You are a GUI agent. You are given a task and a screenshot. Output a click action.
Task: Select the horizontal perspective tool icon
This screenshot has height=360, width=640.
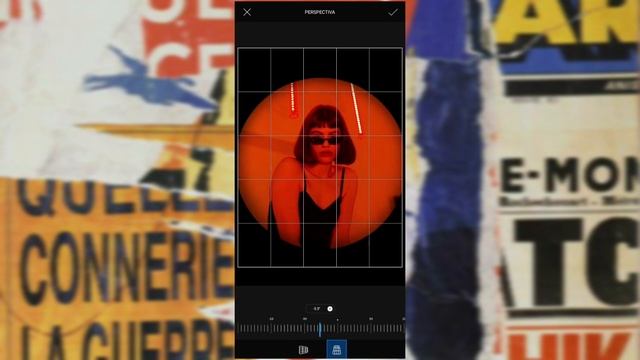(303, 350)
